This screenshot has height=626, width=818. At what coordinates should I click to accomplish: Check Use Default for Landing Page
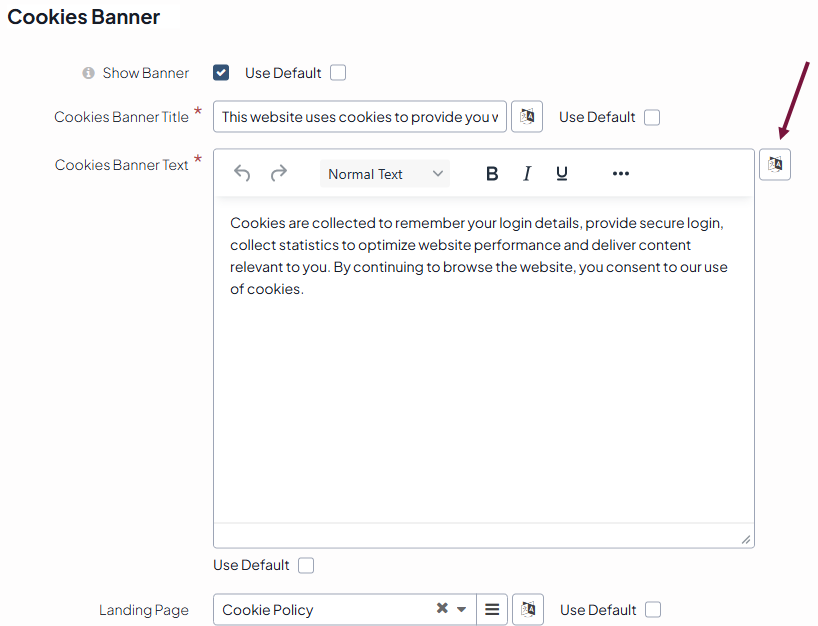pyautogui.click(x=653, y=610)
